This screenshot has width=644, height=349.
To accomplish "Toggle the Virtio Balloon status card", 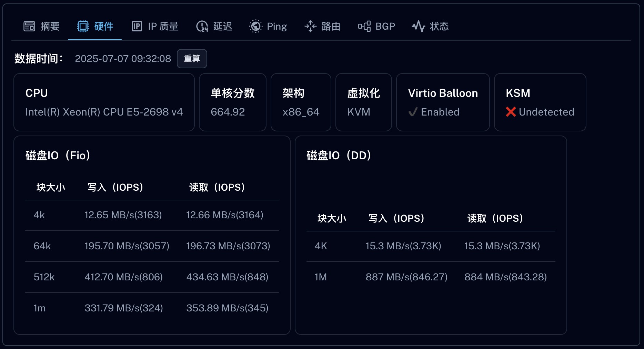I will tap(443, 102).
